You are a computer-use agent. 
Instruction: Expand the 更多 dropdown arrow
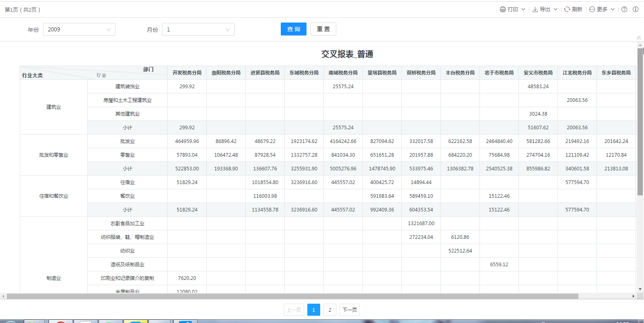coord(613,9)
